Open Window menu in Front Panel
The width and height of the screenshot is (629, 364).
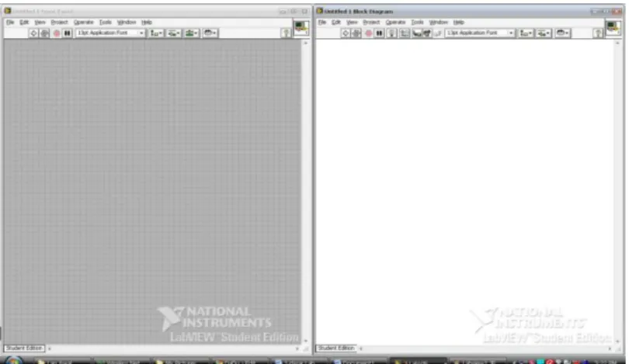[x=127, y=22]
